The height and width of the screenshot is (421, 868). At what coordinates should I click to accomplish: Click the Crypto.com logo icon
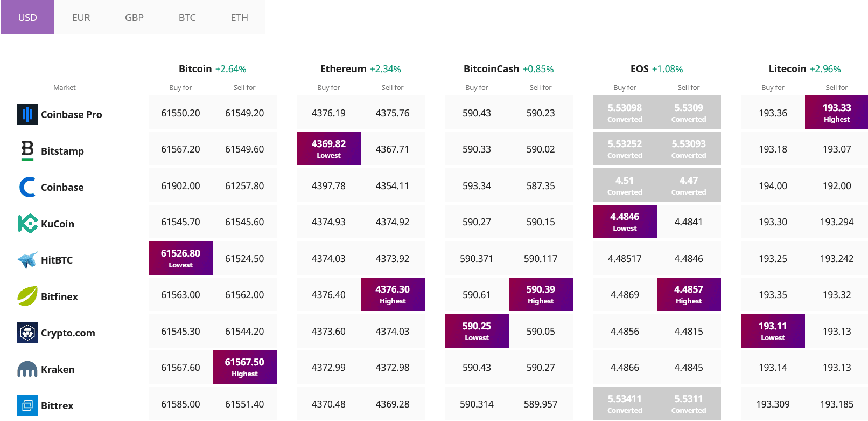tap(27, 333)
